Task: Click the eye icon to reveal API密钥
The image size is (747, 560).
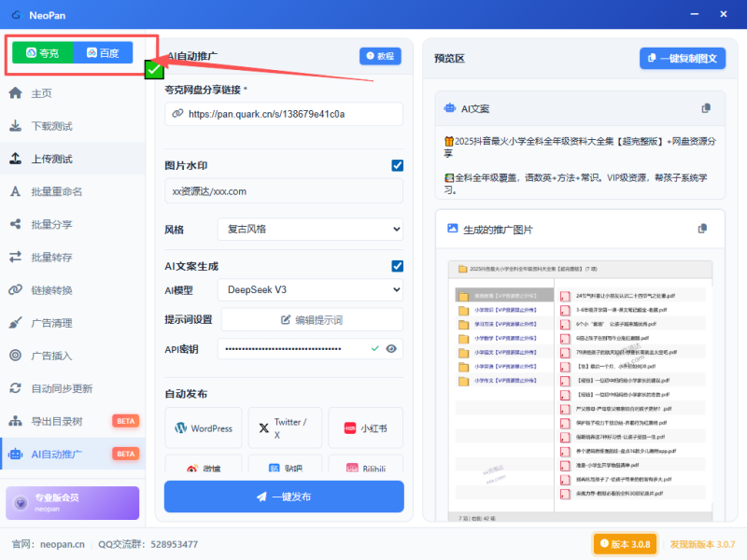Action: pyautogui.click(x=392, y=349)
